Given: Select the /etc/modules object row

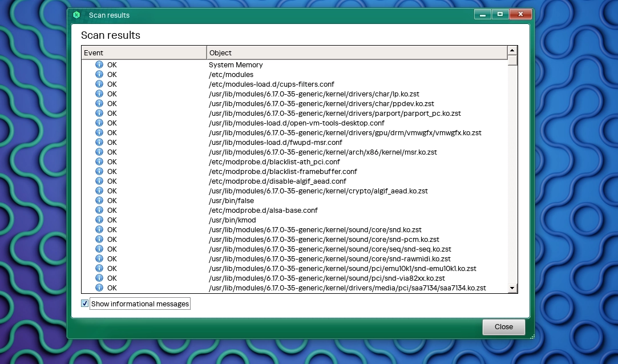Looking at the screenshot, I should [231, 74].
